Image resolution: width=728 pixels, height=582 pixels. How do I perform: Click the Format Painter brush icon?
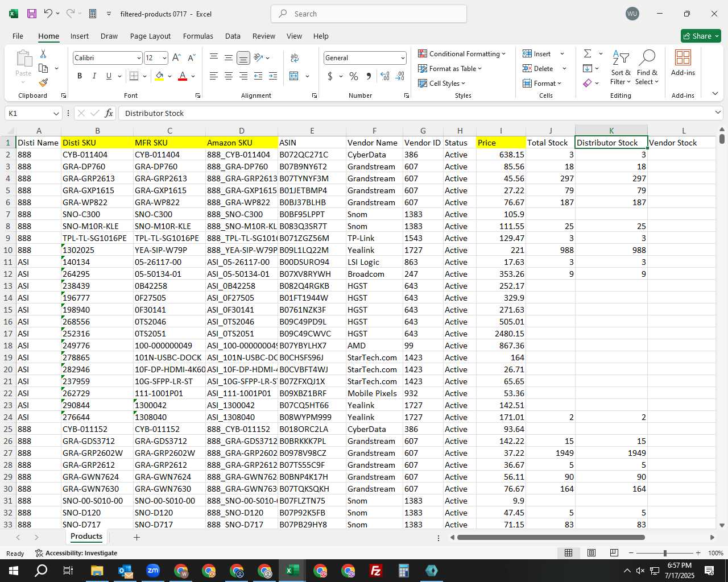point(43,82)
